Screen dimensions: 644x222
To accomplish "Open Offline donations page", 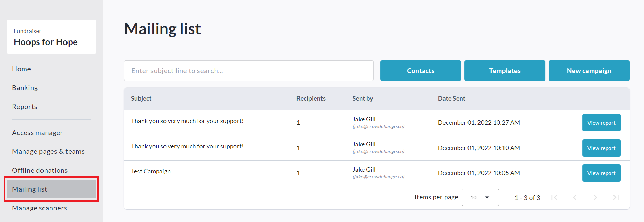I will point(40,170).
